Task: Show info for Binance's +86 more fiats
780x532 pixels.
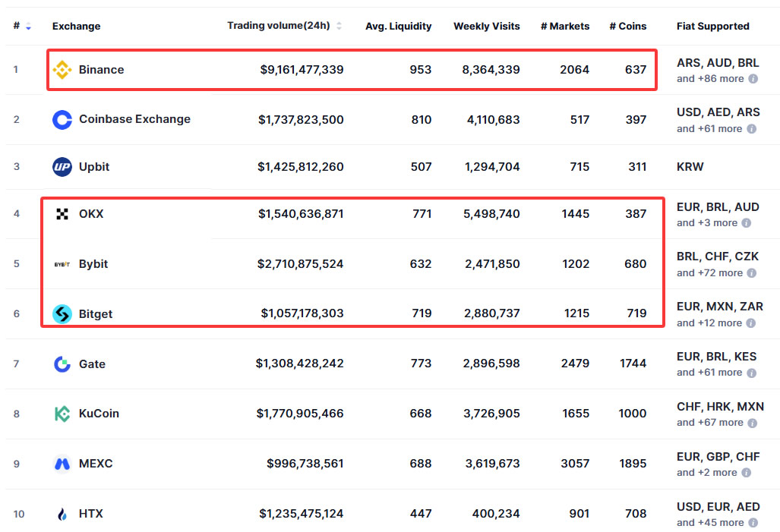Action: (753, 79)
